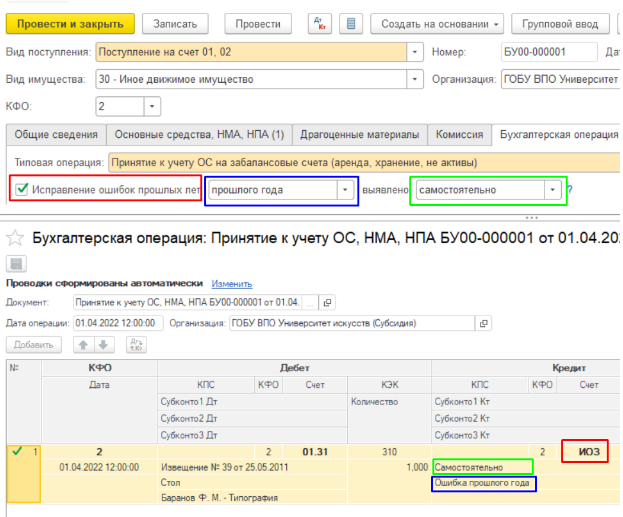Click date cell 01.04.2022 12:00:00 in row 1
The image size is (623, 517).
[x=99, y=467]
